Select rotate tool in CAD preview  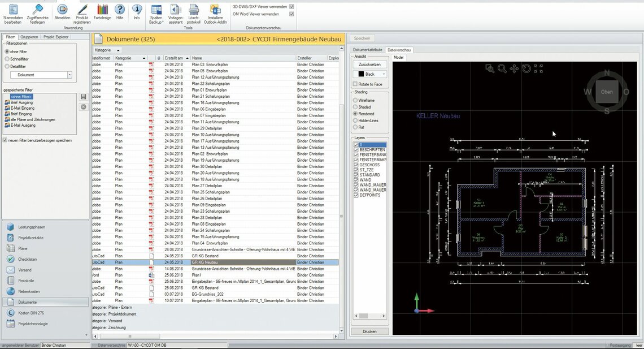526,68
